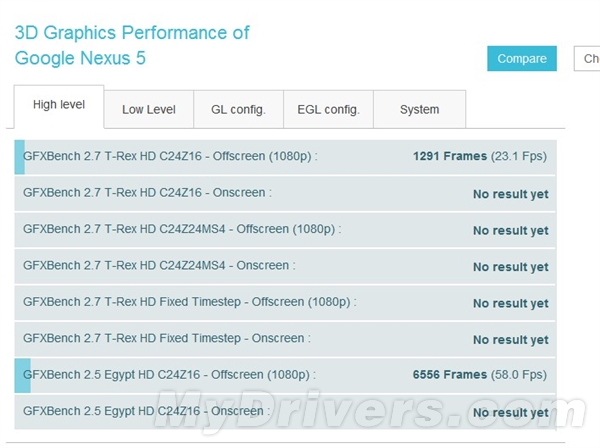Select Egypt HD C24Z16 Onscreen label

coord(147,411)
